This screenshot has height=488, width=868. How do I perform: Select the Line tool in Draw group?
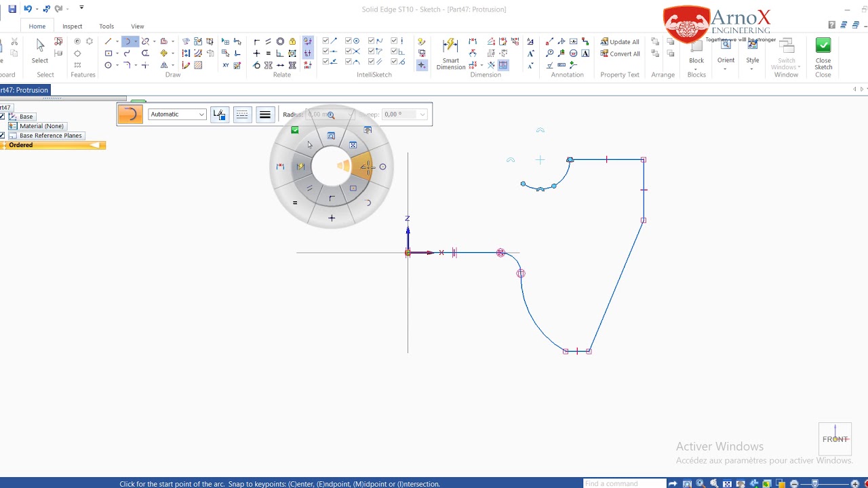[108, 41]
